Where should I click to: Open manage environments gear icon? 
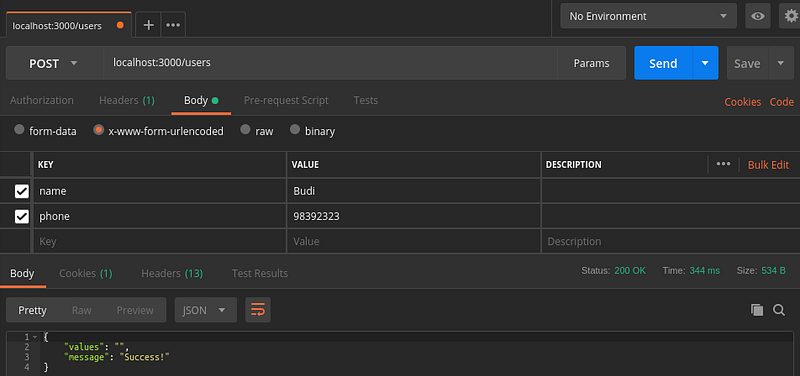[x=791, y=16]
